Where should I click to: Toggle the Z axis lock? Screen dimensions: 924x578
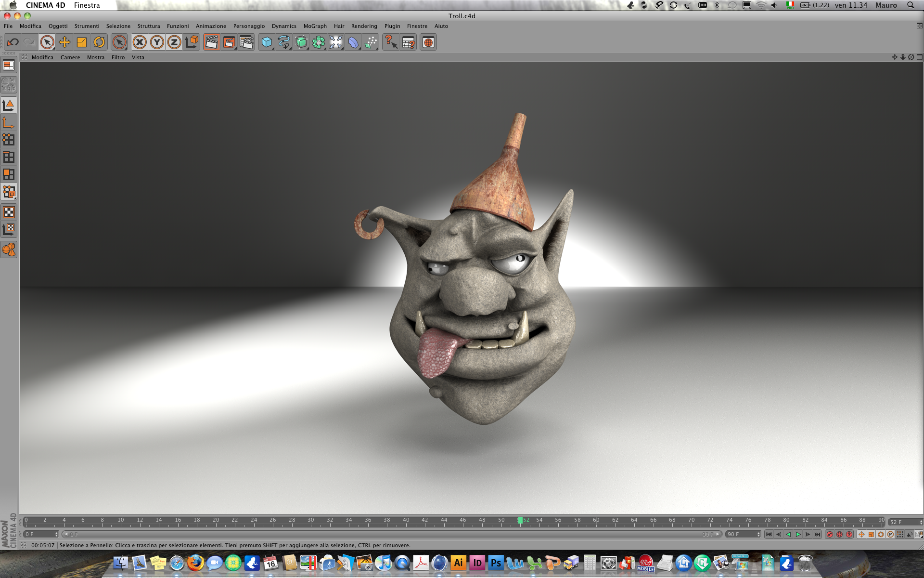174,42
